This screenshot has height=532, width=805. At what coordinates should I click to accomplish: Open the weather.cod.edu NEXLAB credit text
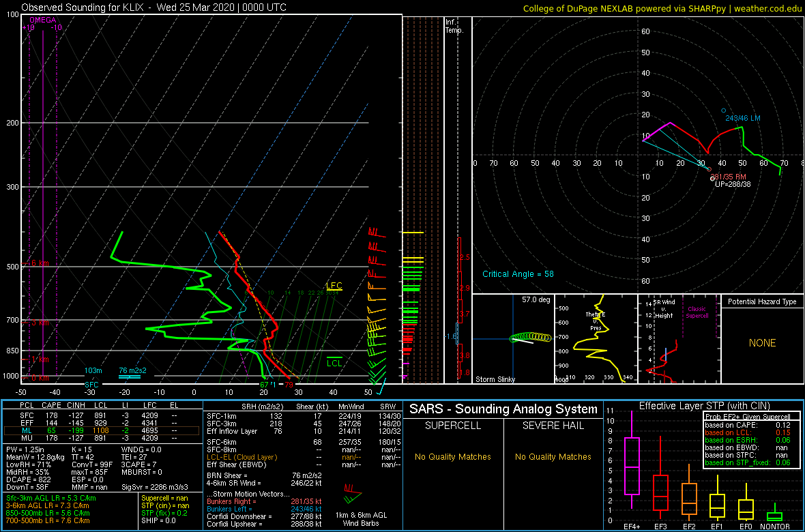662,8
